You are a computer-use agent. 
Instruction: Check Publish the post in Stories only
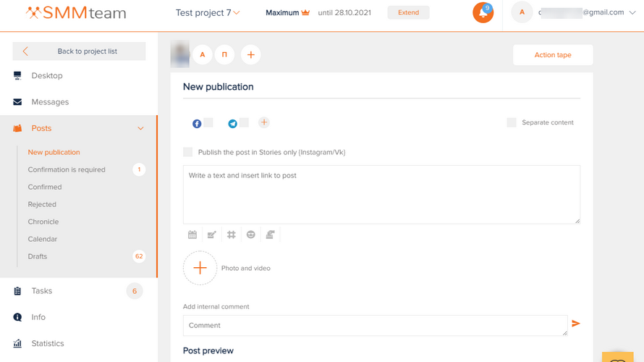click(x=187, y=152)
